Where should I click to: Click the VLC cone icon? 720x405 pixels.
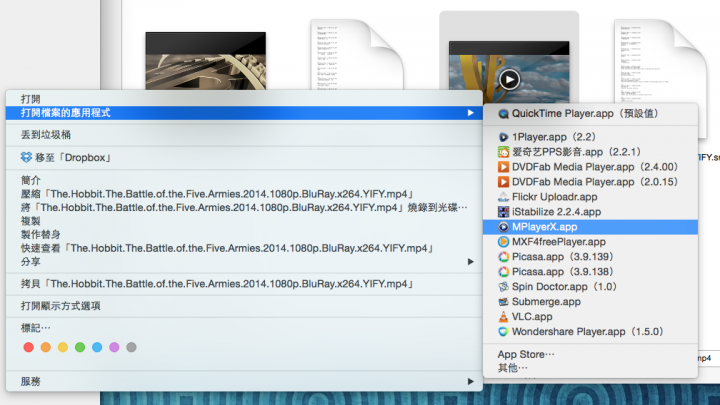503,316
